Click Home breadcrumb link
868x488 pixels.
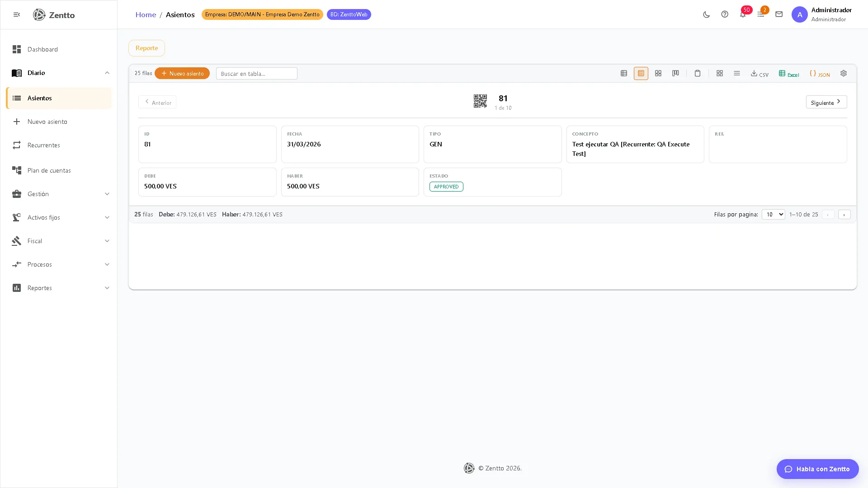146,14
